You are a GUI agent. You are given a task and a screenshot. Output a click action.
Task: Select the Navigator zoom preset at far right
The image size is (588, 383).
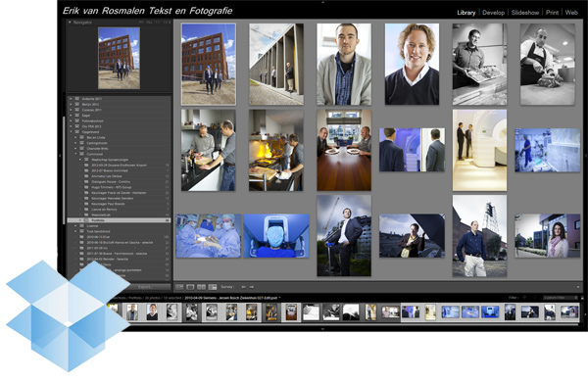click(167, 23)
